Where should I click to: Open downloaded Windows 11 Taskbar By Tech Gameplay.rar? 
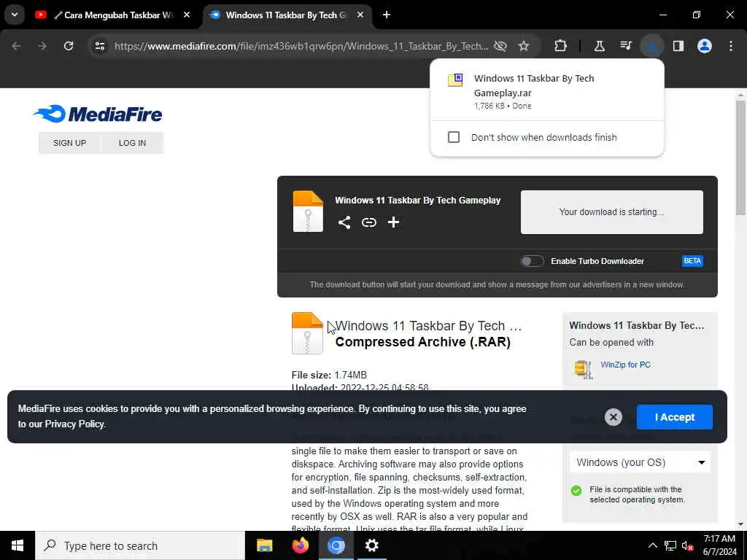click(547, 91)
